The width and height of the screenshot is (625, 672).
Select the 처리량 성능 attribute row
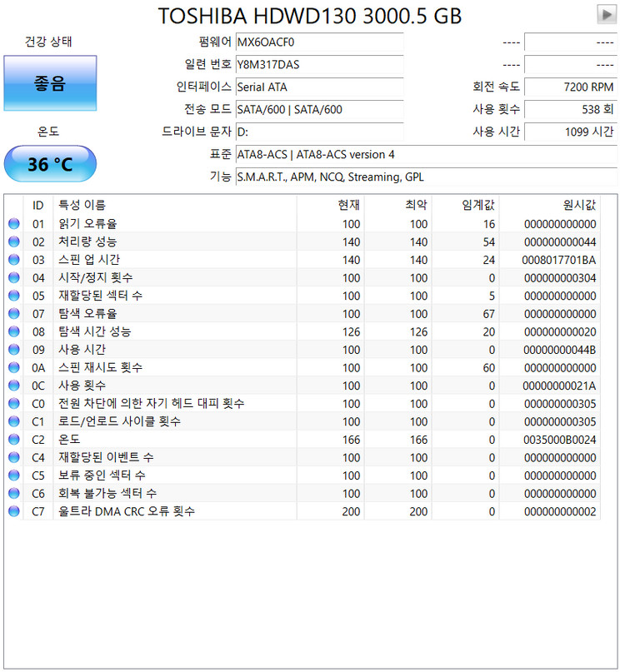(302, 241)
